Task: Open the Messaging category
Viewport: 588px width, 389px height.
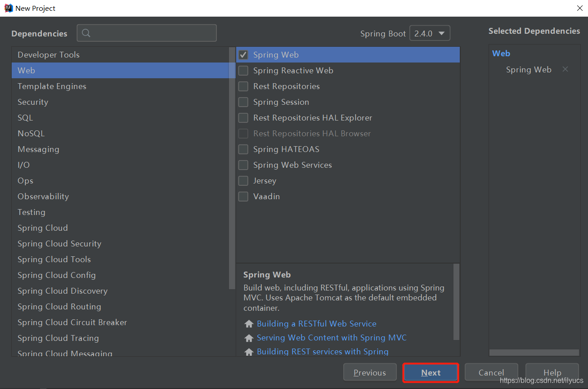Action: [x=121, y=149]
